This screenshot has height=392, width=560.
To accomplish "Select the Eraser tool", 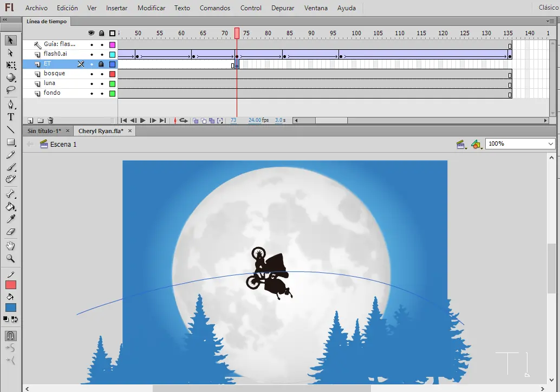I will 11,232.
